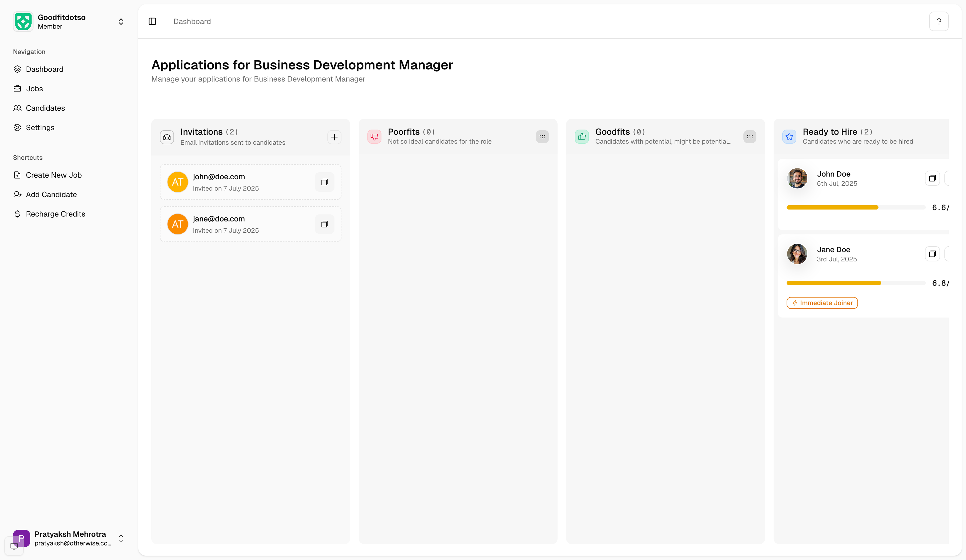Viewport: 966px width, 560px height.
Task: Click the Jobs briefcase icon
Action: (17, 88)
